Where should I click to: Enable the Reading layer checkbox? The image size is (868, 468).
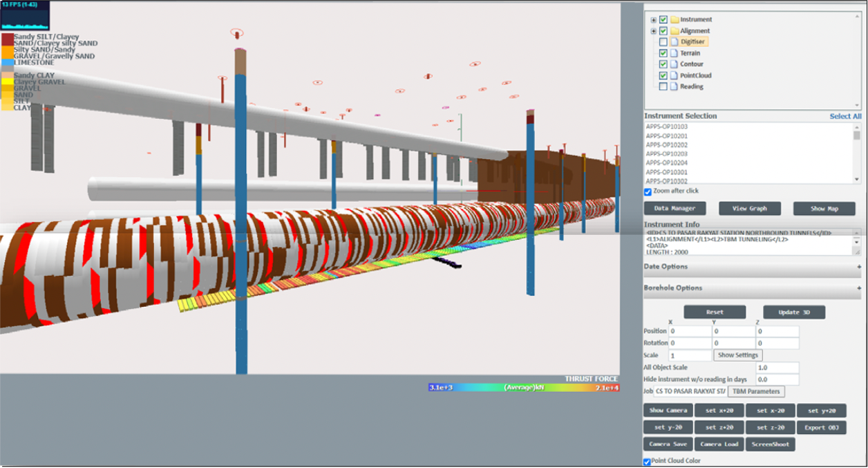[663, 86]
